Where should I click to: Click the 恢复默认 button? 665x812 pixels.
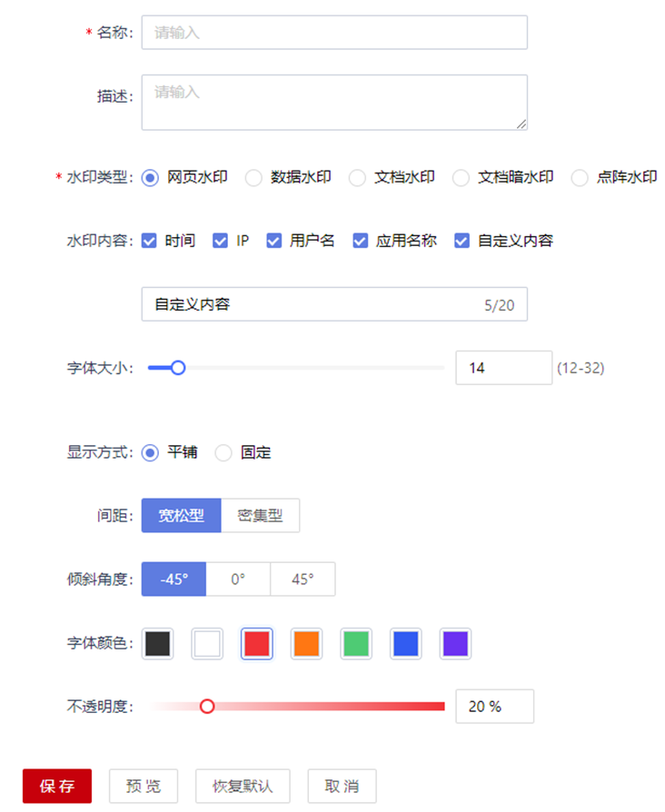243,787
